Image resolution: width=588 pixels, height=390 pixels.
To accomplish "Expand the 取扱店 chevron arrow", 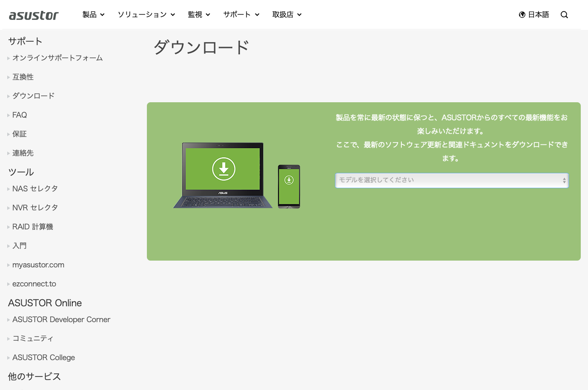I will [x=299, y=15].
